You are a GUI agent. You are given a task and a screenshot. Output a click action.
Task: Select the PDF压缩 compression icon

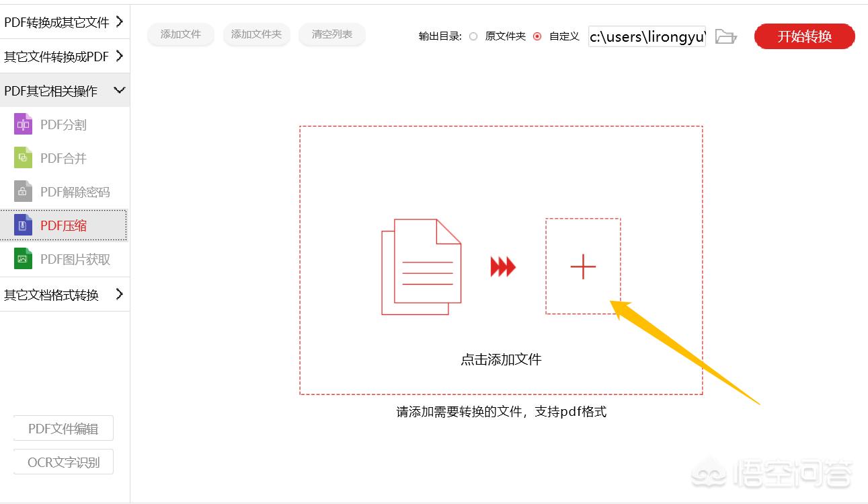pos(22,225)
